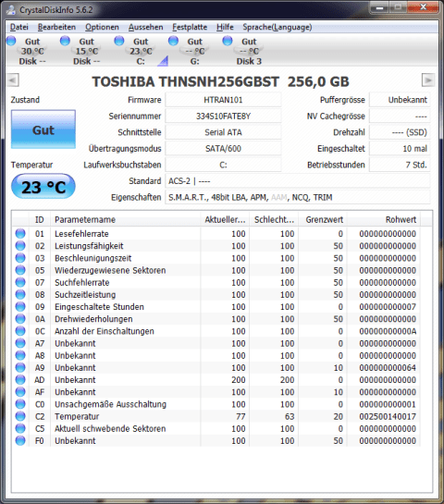Click the status orb for Drehwiederholungen

point(20,319)
